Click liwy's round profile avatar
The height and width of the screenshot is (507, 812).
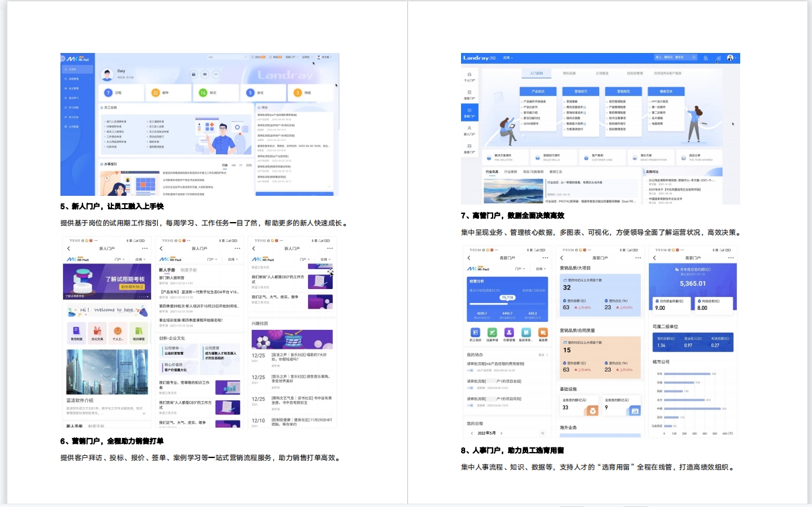pos(107,74)
